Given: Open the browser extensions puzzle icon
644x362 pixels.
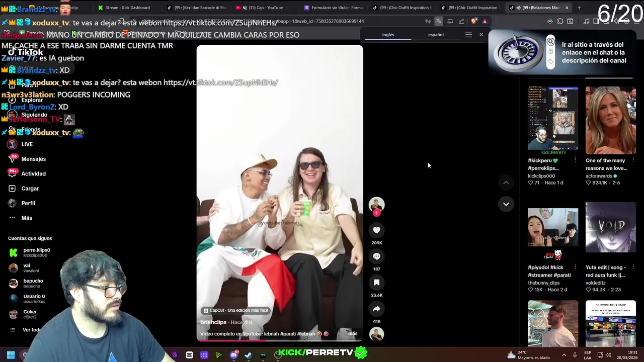Looking at the screenshot, I should tap(560, 21).
